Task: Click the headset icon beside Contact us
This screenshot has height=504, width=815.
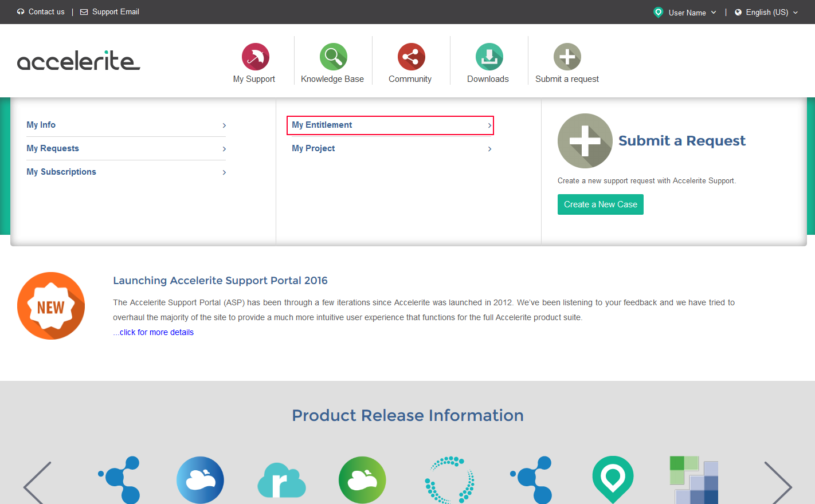Action: click(21, 11)
